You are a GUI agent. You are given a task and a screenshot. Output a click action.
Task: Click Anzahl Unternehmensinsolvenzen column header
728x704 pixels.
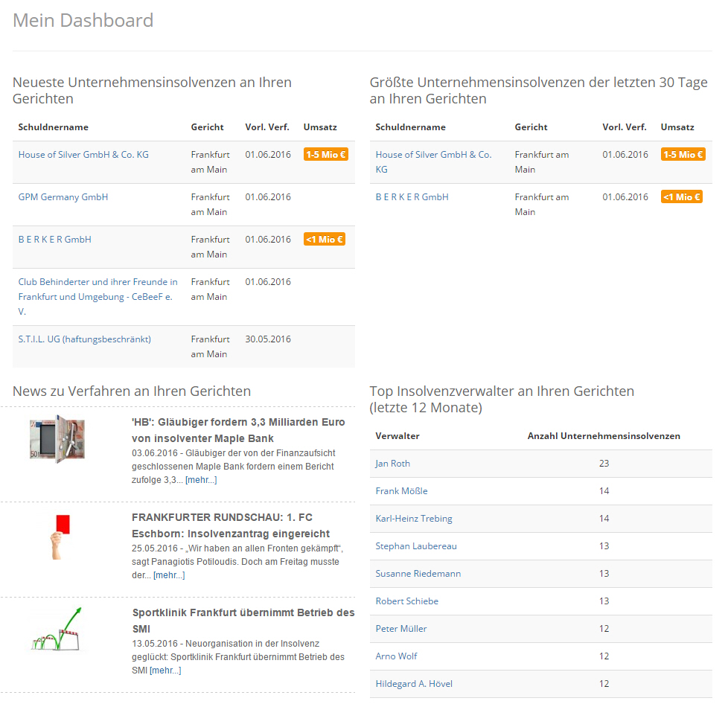[x=604, y=436]
